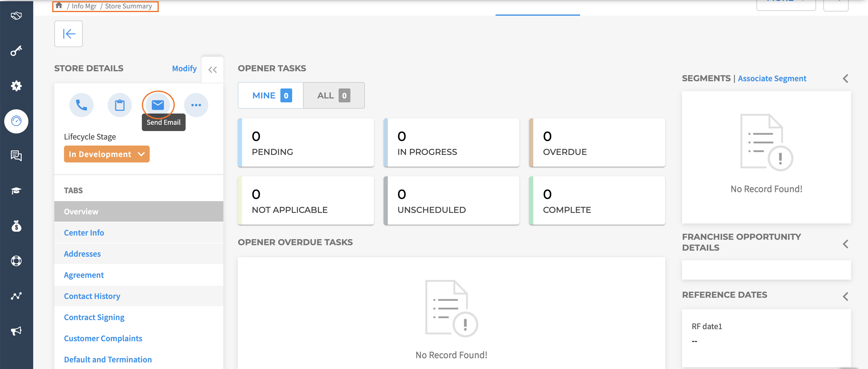Screen dimensions: 868x369
Task: Open the megaphone marketing sidebar icon
Action: [x=16, y=331]
